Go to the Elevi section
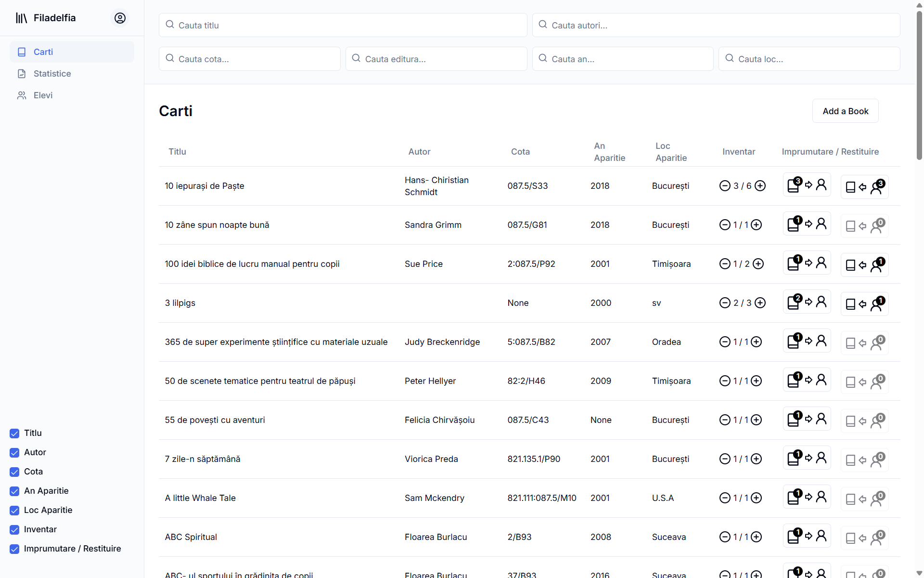This screenshot has width=924, height=578. (x=43, y=95)
